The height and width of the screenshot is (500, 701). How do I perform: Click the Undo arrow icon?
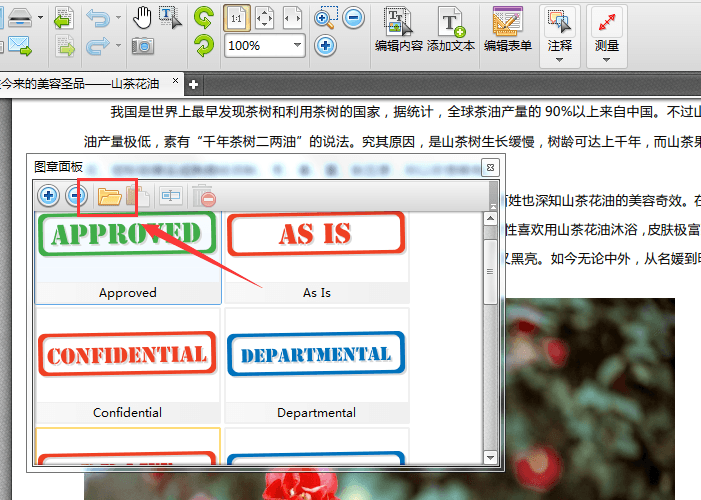[x=98, y=18]
